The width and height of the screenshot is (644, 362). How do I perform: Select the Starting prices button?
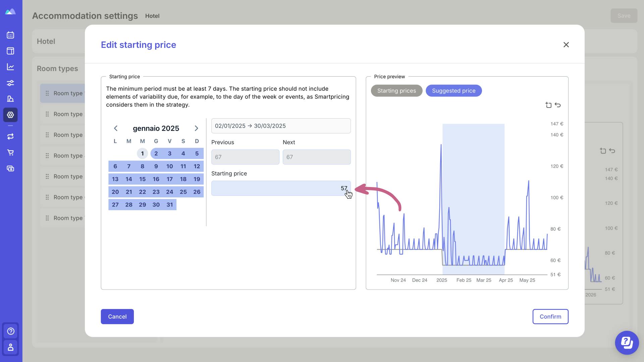click(396, 90)
